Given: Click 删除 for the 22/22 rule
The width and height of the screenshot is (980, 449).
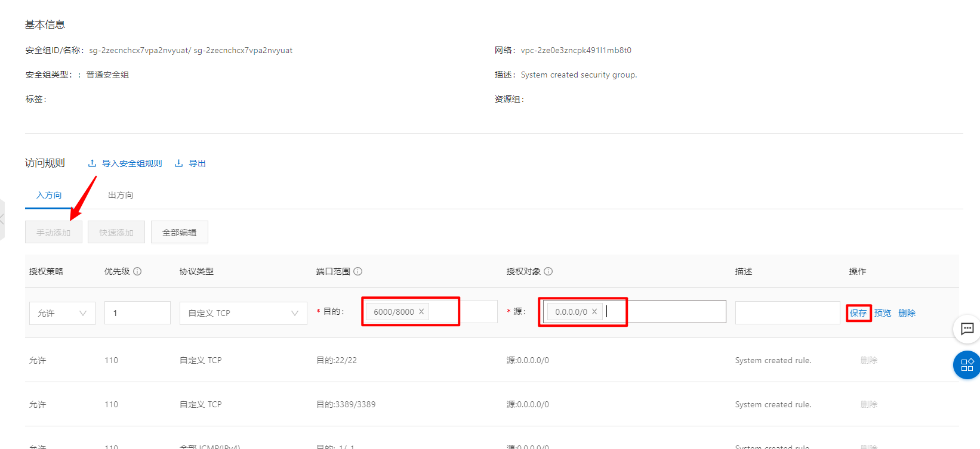Looking at the screenshot, I should [x=869, y=360].
